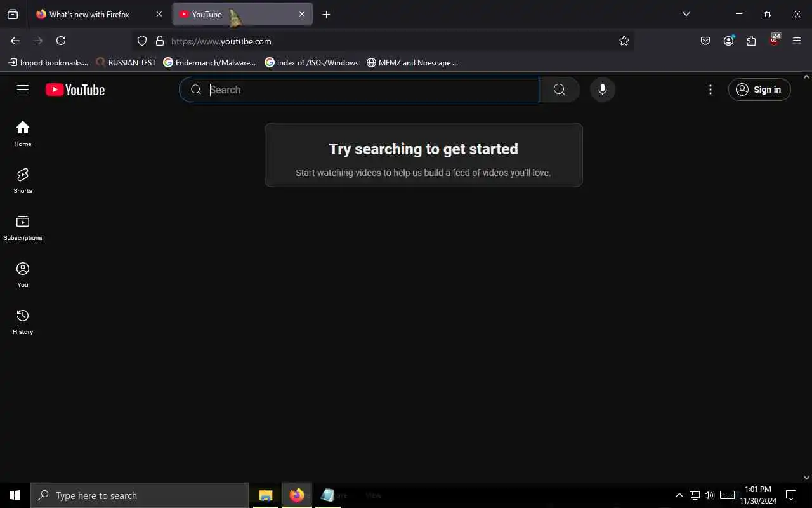Open the notepad-like taskbar app
This screenshot has height=508, width=812.
pyautogui.click(x=327, y=495)
